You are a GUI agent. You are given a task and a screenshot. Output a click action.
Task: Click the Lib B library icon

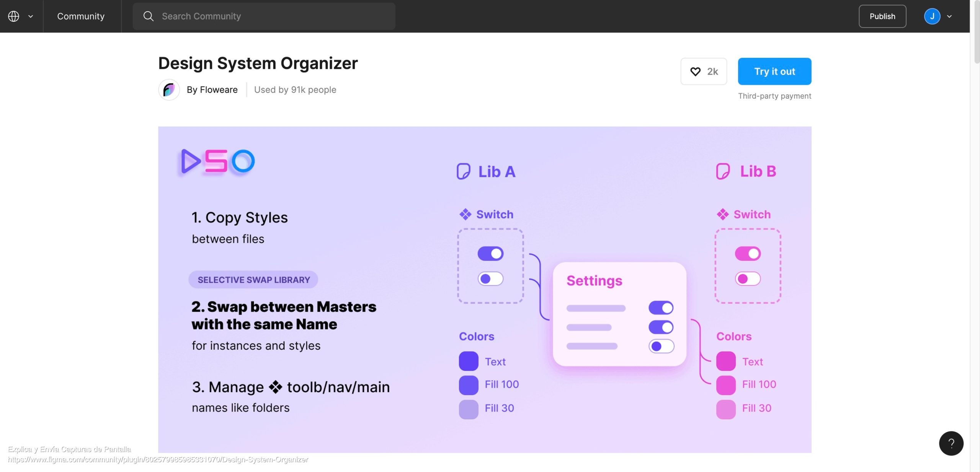pyautogui.click(x=723, y=171)
